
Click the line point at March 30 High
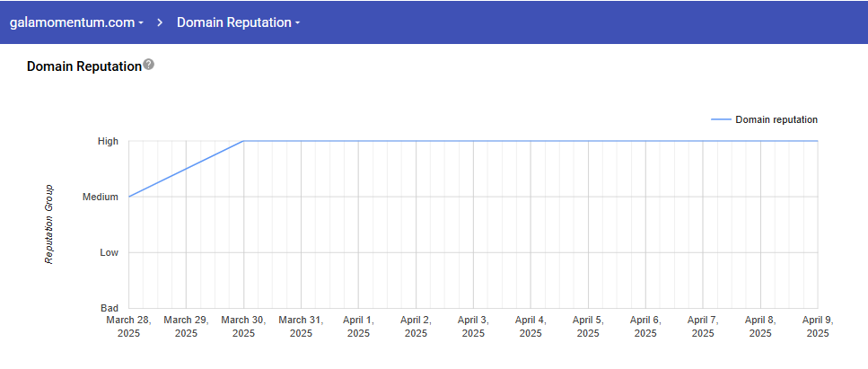pyautogui.click(x=244, y=141)
